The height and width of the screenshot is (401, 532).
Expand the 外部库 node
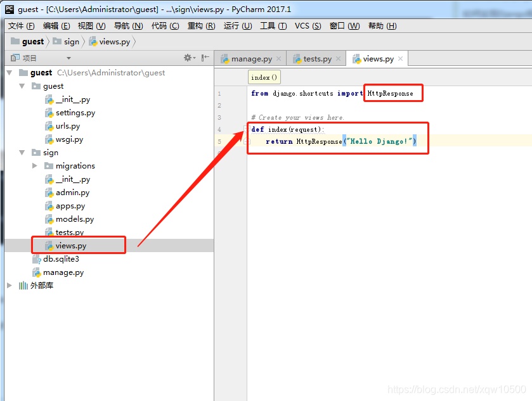click(10, 286)
